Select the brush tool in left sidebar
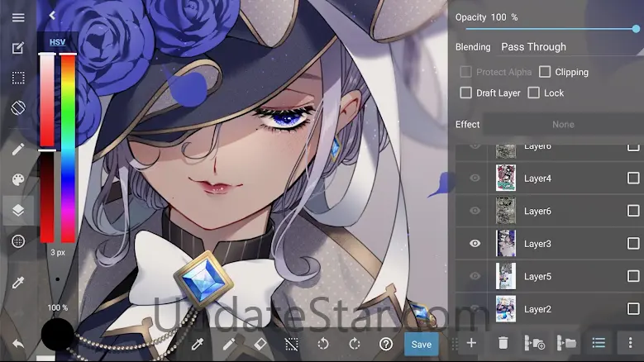The width and height of the screenshot is (644, 362). pos(18,150)
